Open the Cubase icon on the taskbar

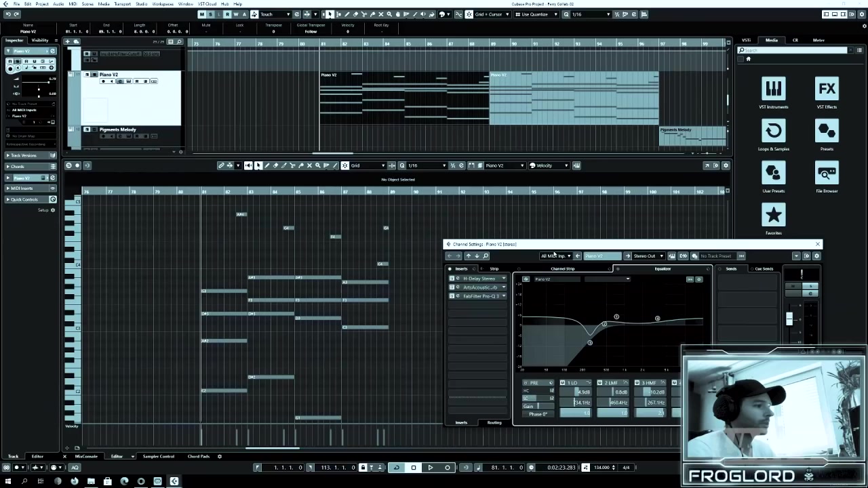pyautogui.click(x=174, y=481)
